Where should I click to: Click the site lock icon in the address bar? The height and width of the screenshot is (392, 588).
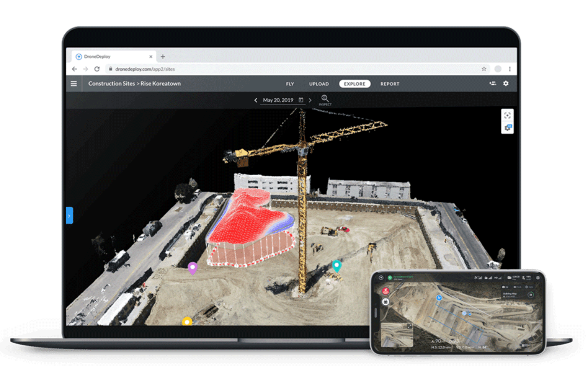[110, 69]
